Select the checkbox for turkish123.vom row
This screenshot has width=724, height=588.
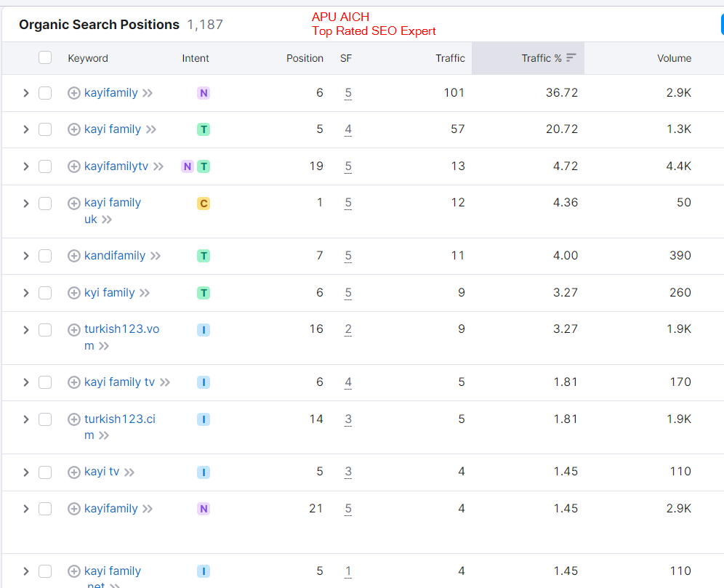click(x=45, y=330)
